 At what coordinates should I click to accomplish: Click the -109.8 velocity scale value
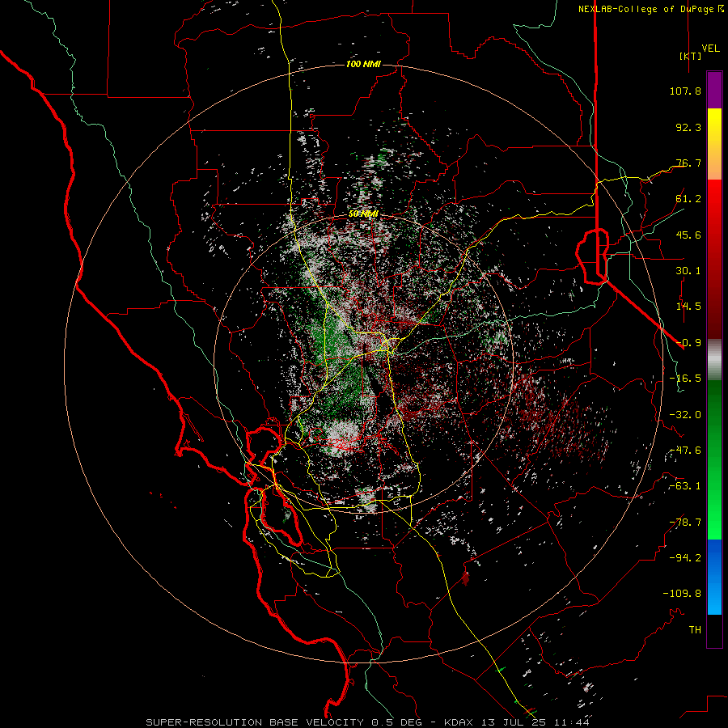(682, 594)
